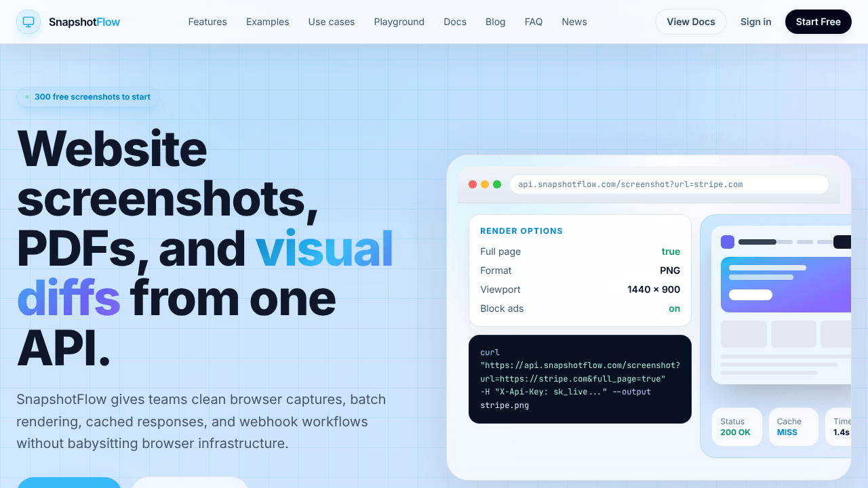Click the yellow window dot in mockup

pyautogui.click(x=485, y=184)
